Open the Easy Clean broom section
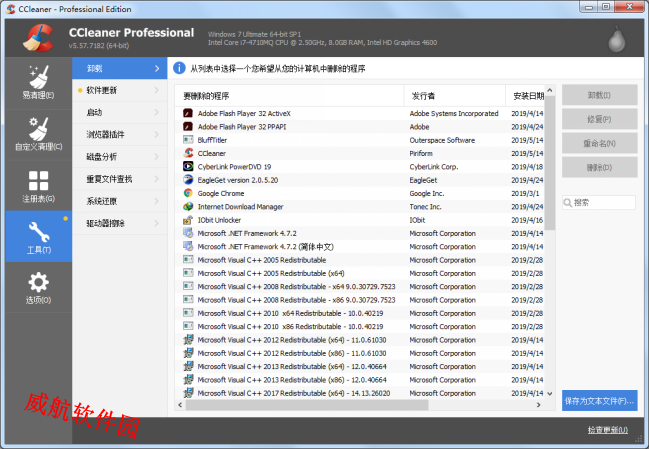Viewport: 649px width, 449px height. (x=38, y=83)
